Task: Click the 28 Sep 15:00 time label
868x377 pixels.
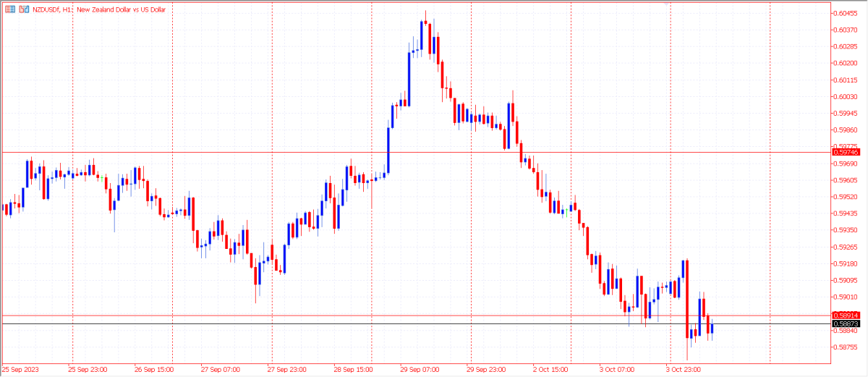Action: click(x=354, y=369)
